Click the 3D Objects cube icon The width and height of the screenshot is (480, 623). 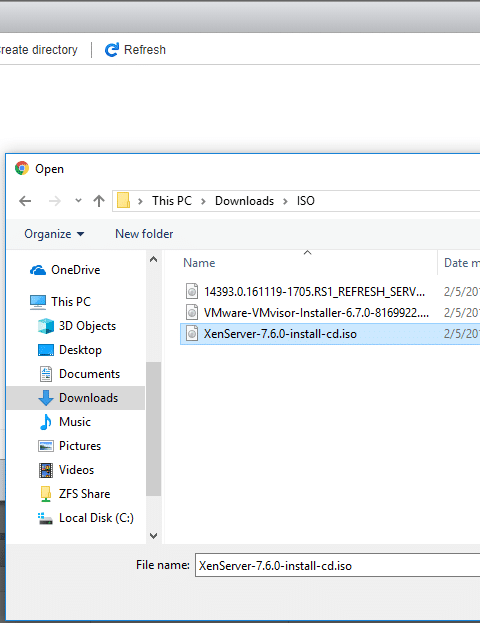coord(46,326)
